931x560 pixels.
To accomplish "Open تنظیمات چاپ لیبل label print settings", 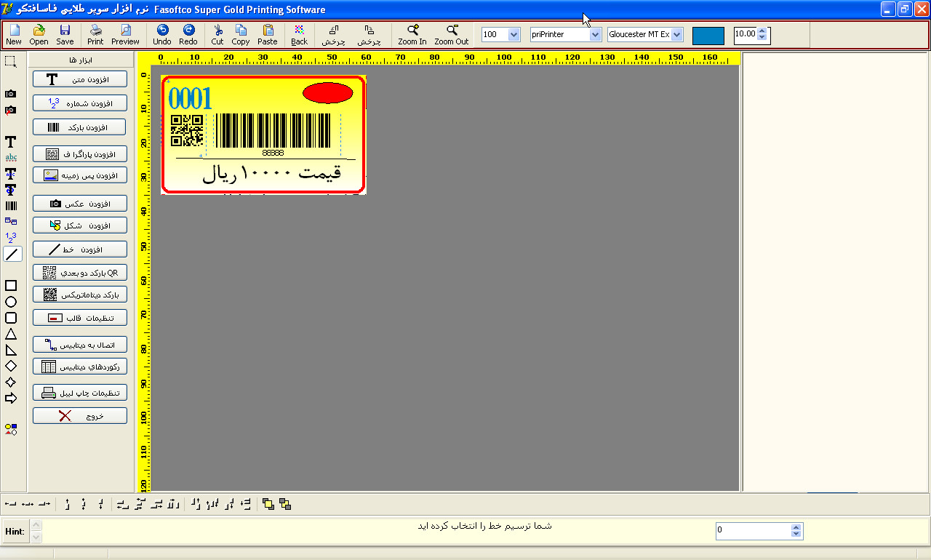I will (80, 393).
